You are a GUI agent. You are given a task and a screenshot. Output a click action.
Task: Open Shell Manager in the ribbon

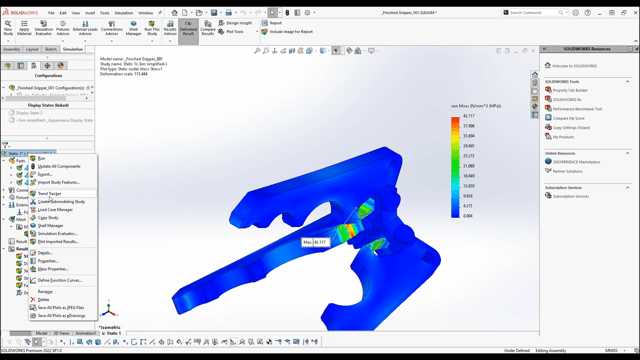point(133,28)
